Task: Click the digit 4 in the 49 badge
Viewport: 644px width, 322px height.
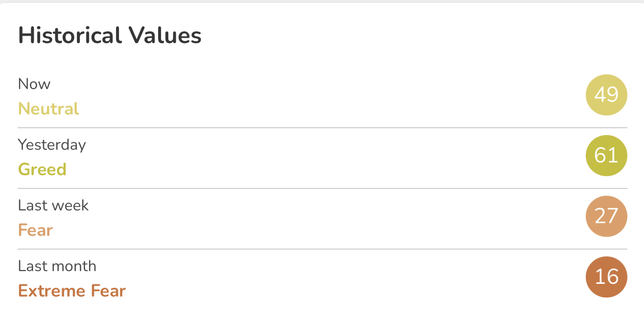Action: (x=600, y=95)
